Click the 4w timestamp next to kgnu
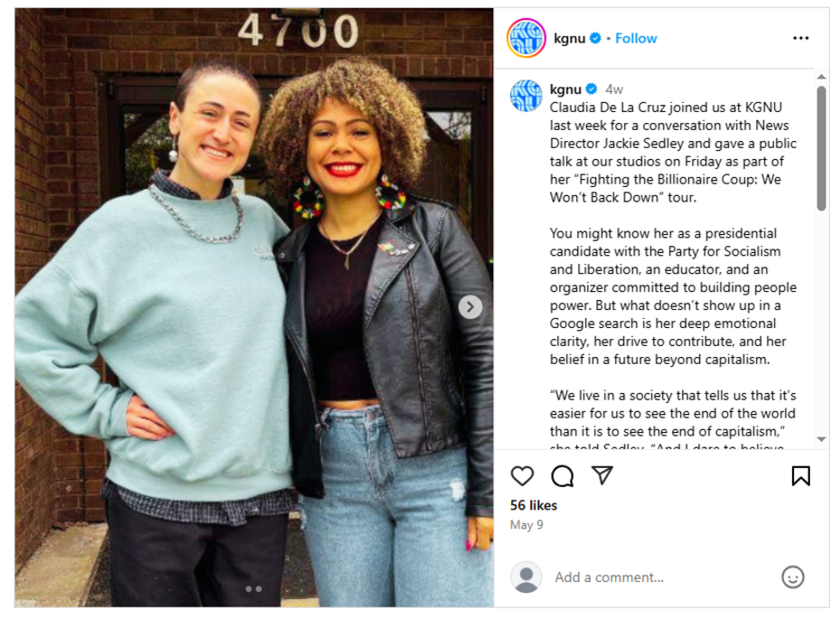 click(614, 89)
